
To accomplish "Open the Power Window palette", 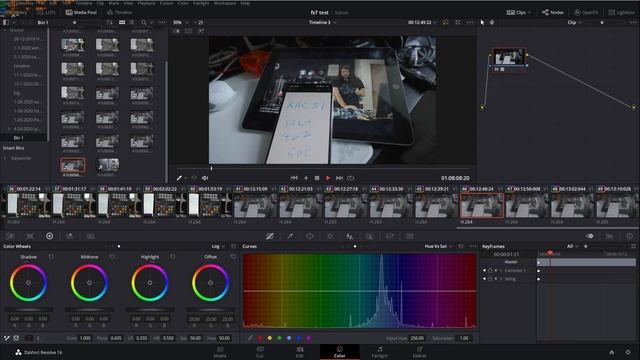I will pos(310,236).
